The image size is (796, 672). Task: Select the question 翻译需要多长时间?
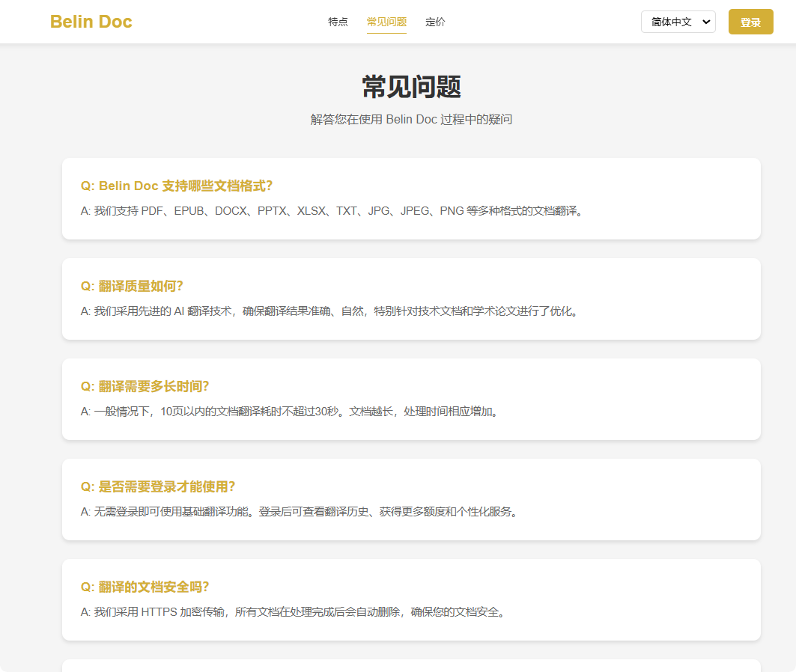(x=145, y=386)
